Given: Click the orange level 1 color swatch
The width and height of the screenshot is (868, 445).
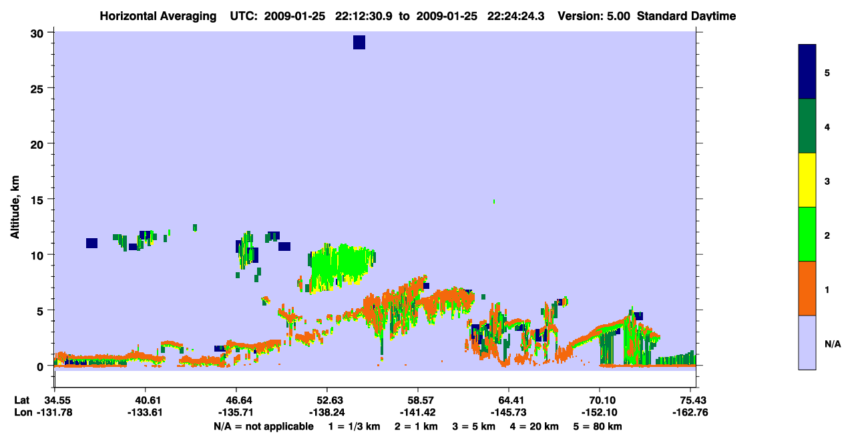Looking at the screenshot, I should tap(807, 288).
